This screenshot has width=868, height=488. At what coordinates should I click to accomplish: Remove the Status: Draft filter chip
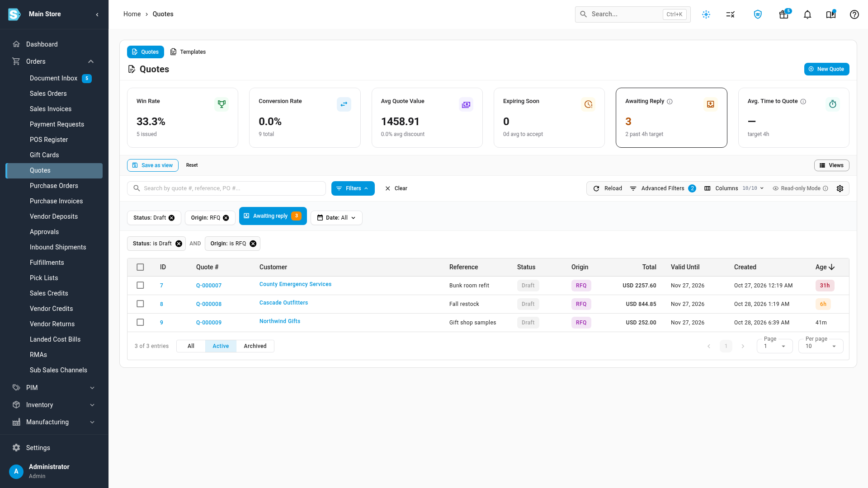click(x=172, y=218)
